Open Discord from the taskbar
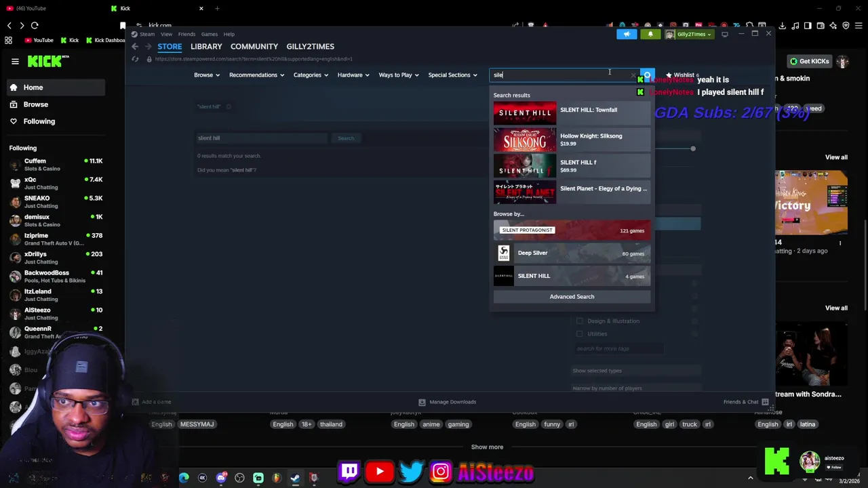Image resolution: width=868 pixels, height=488 pixels. 221,478
